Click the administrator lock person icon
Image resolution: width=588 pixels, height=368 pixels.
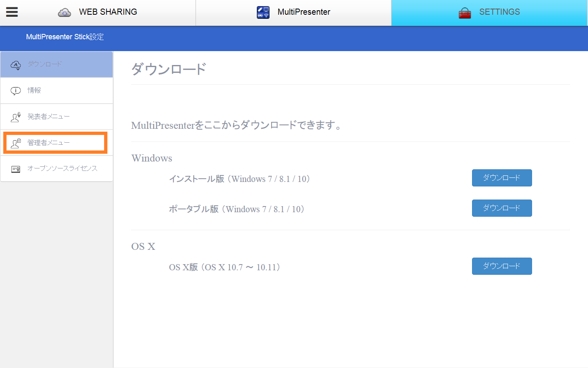16,143
